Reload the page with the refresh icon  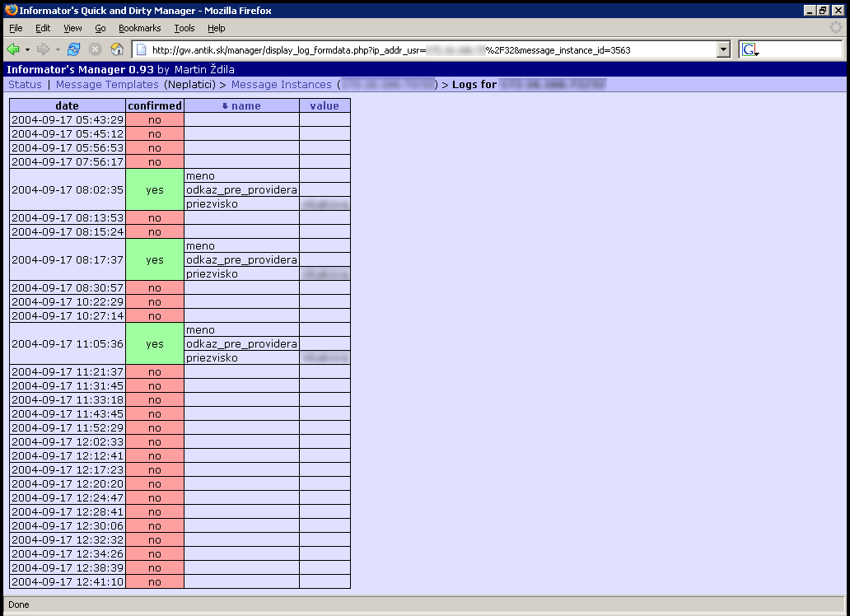(x=74, y=49)
